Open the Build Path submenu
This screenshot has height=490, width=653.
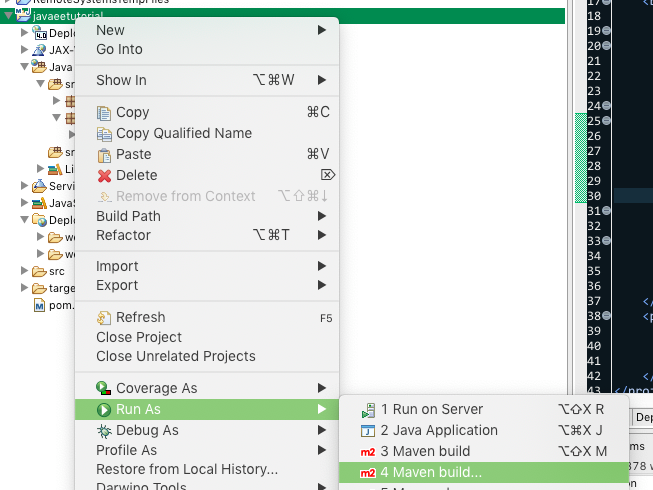[x=128, y=216]
